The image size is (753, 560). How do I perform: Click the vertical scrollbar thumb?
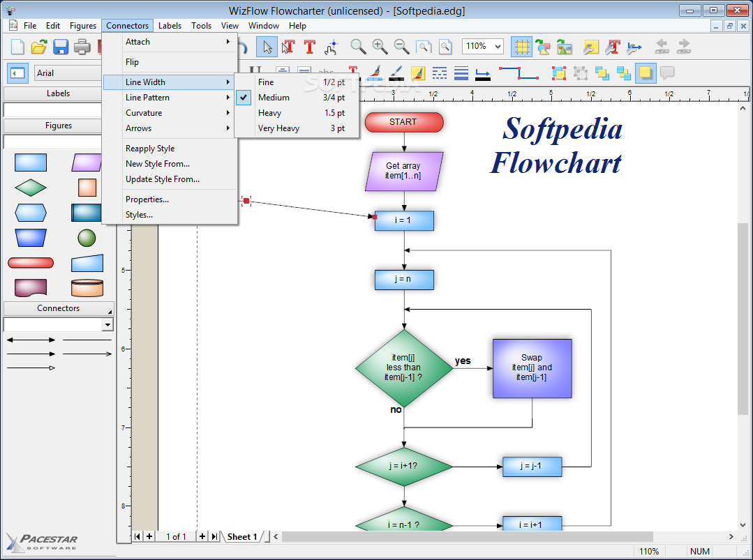click(x=743, y=319)
